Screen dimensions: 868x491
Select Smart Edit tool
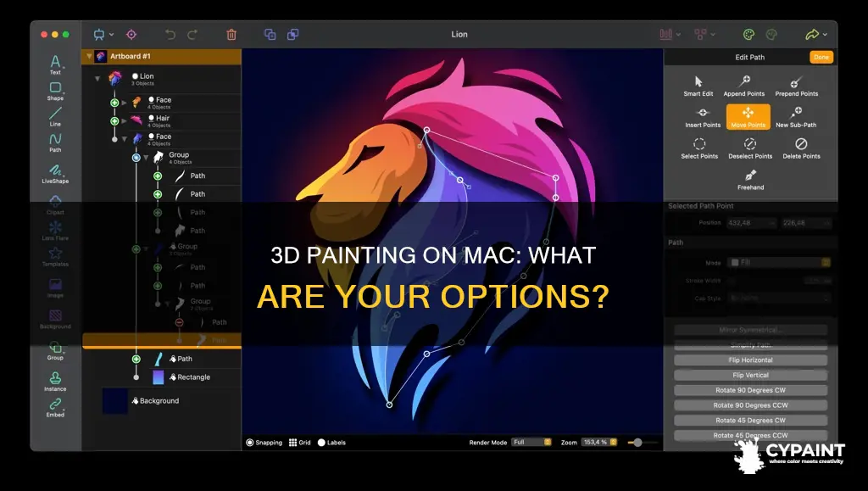click(698, 86)
